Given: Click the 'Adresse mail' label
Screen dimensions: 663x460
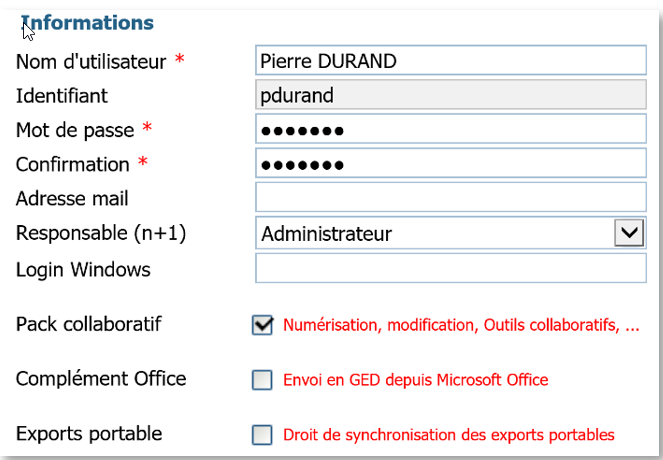Looking at the screenshot, I should (x=72, y=199).
